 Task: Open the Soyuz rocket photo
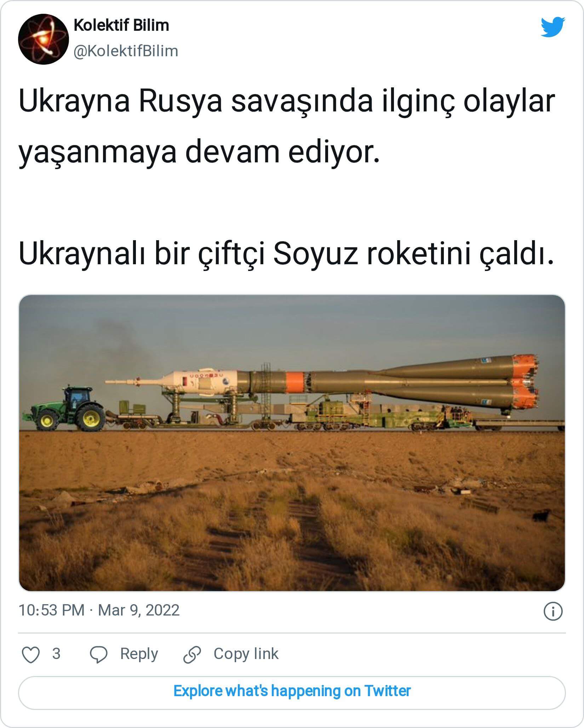coord(292,443)
